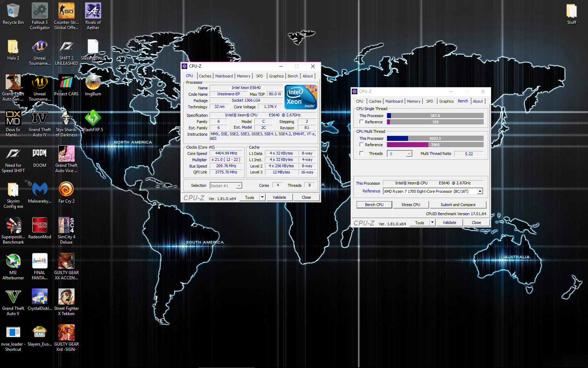Image resolution: width=588 pixels, height=368 pixels.
Task: Enable Single Thread Reference checkbox
Action: pyautogui.click(x=362, y=122)
